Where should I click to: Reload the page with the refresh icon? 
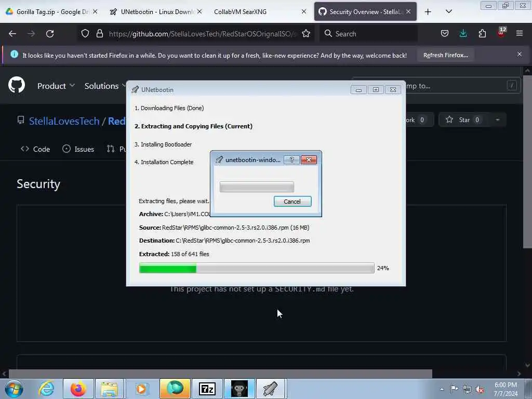point(50,34)
